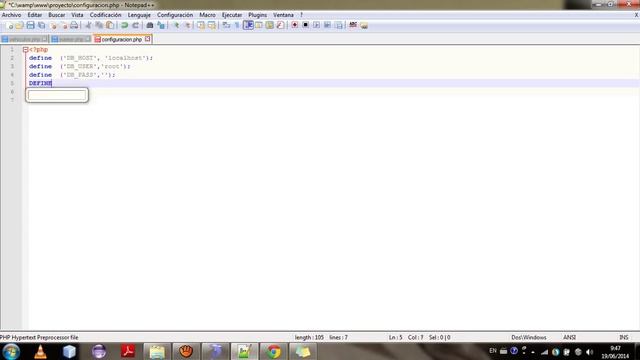
Task: Click the Replace toolbar icon
Action: 161,25
